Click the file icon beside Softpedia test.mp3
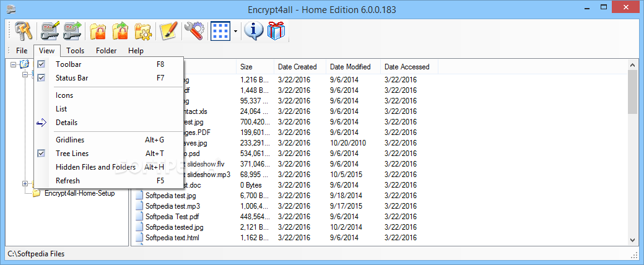The height and width of the screenshot is (265, 644). click(139, 206)
